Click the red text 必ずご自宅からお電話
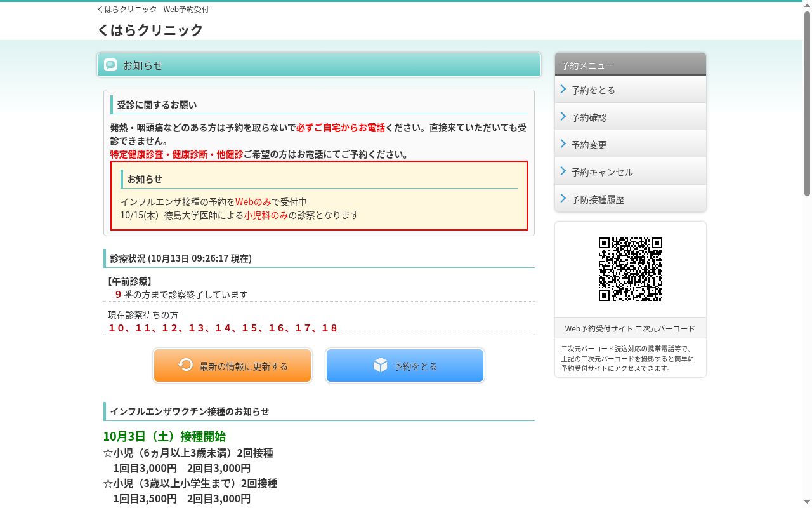The image size is (812, 508). click(341, 128)
